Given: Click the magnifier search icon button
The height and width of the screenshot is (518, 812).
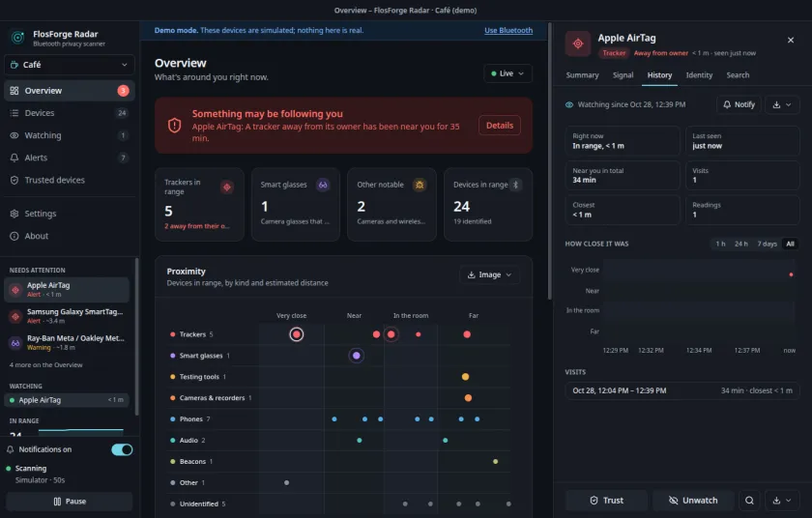Looking at the screenshot, I should pyautogui.click(x=749, y=501).
